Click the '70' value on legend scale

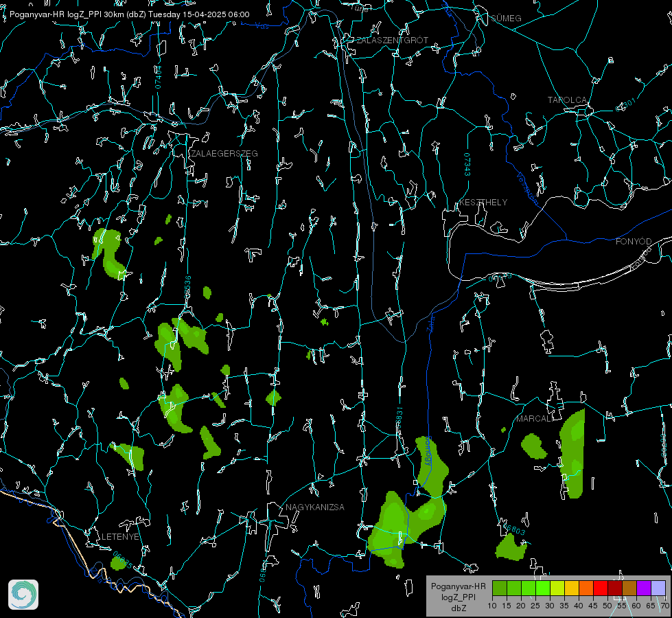click(664, 606)
